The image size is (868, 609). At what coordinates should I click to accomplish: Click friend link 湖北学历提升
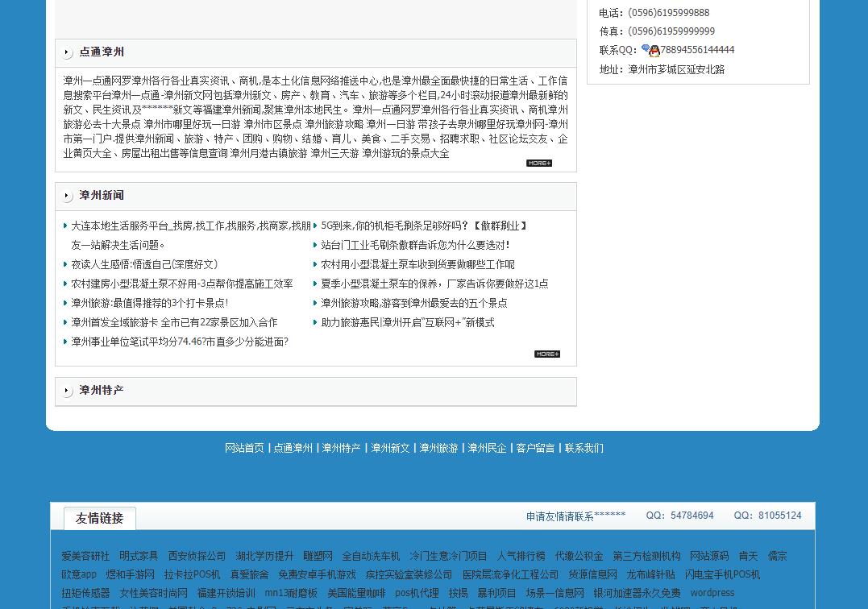coord(264,556)
